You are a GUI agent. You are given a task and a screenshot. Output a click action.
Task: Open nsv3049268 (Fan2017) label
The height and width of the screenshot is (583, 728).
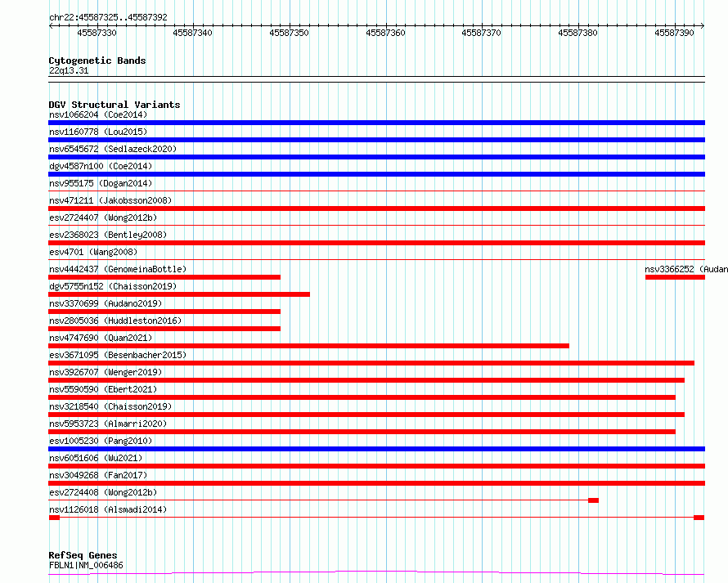pos(98,475)
